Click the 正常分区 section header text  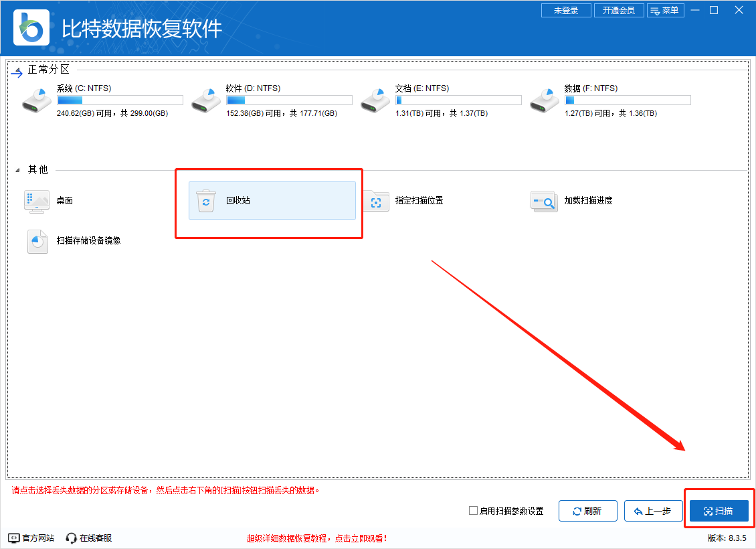pos(49,70)
